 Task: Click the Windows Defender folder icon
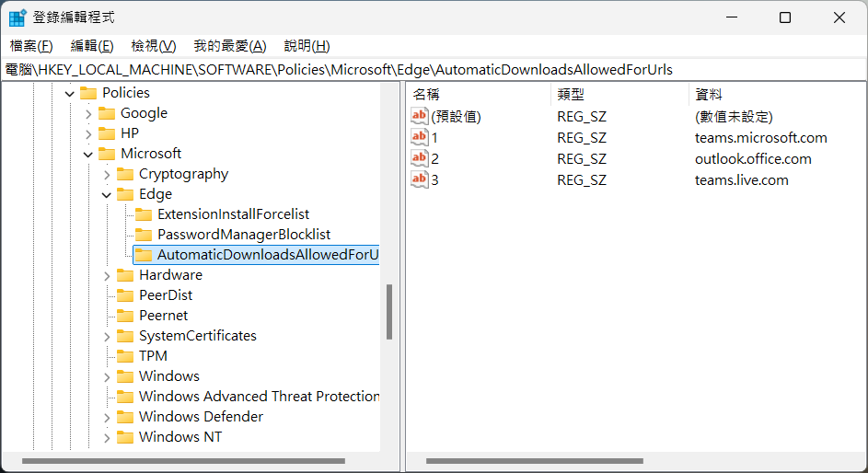click(125, 417)
